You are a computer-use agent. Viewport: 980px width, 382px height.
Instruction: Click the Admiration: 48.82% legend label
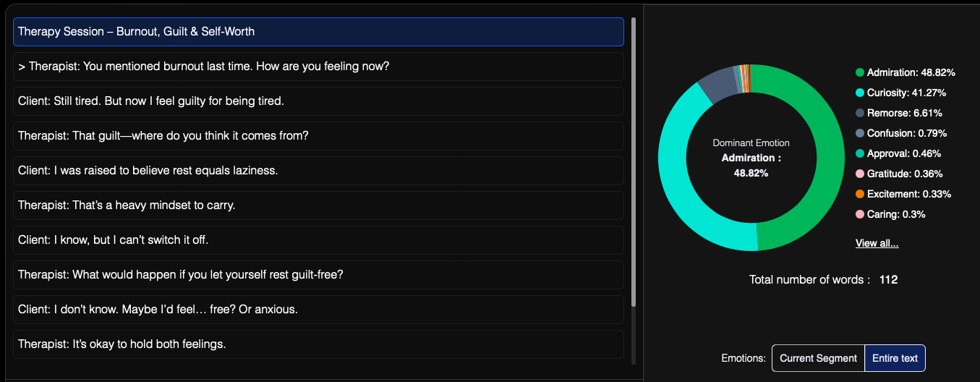(911, 72)
